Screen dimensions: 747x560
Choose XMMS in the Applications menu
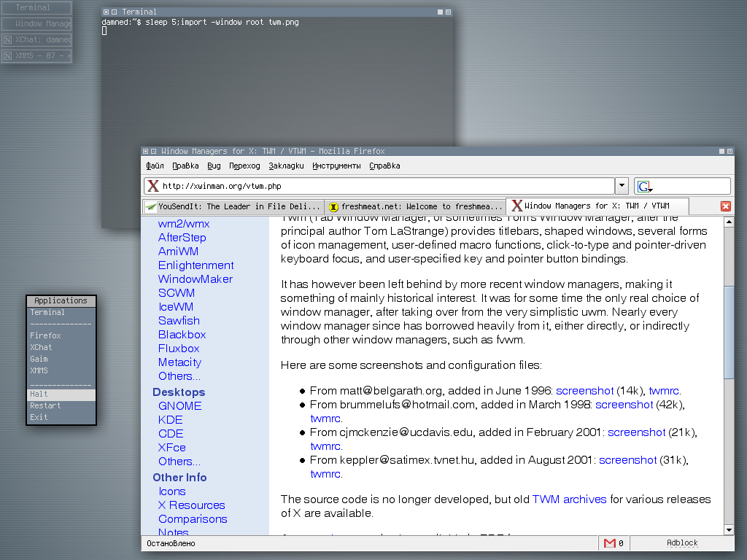pos(61,370)
